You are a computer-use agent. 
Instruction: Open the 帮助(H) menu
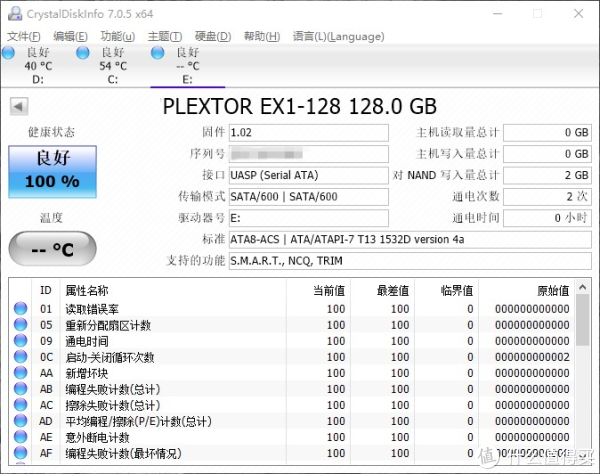pos(262,36)
